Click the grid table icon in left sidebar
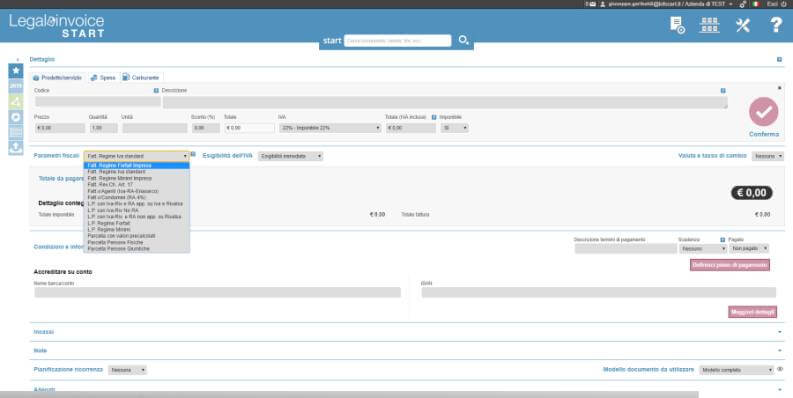Image resolution: width=793 pixels, height=398 pixels. (16, 132)
